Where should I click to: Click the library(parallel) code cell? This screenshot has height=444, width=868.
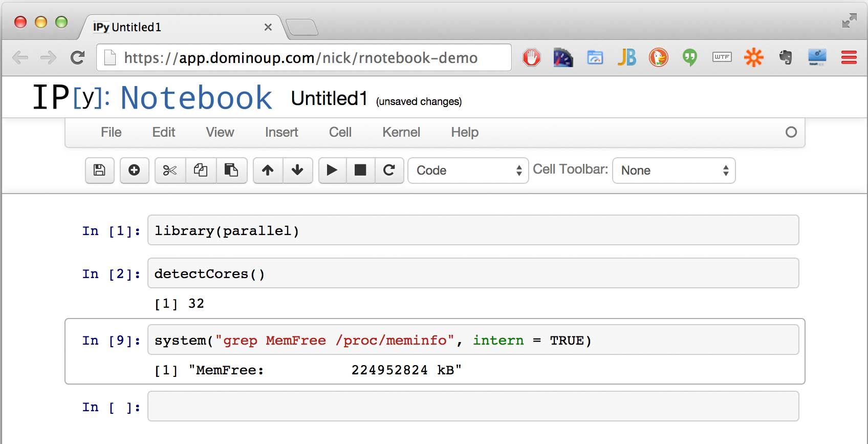pyautogui.click(x=473, y=230)
